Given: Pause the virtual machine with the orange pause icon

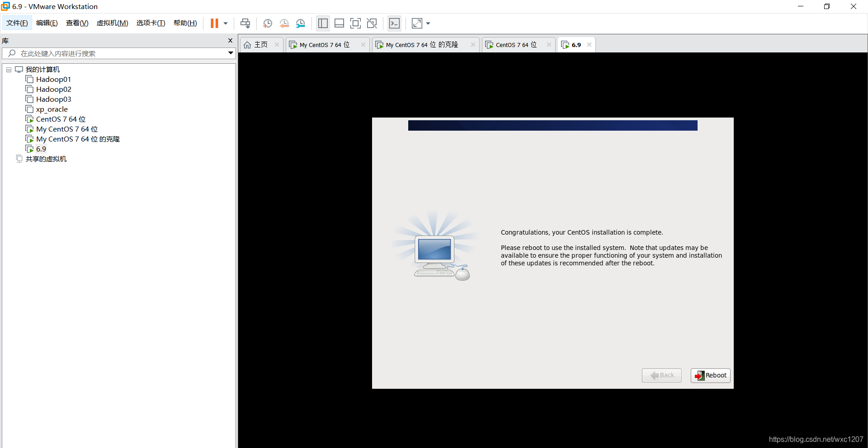Looking at the screenshot, I should tap(214, 23).
